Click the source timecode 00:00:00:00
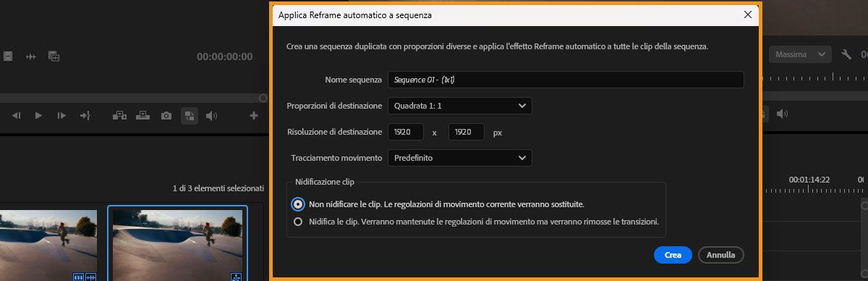The width and height of the screenshot is (868, 281). [224, 56]
